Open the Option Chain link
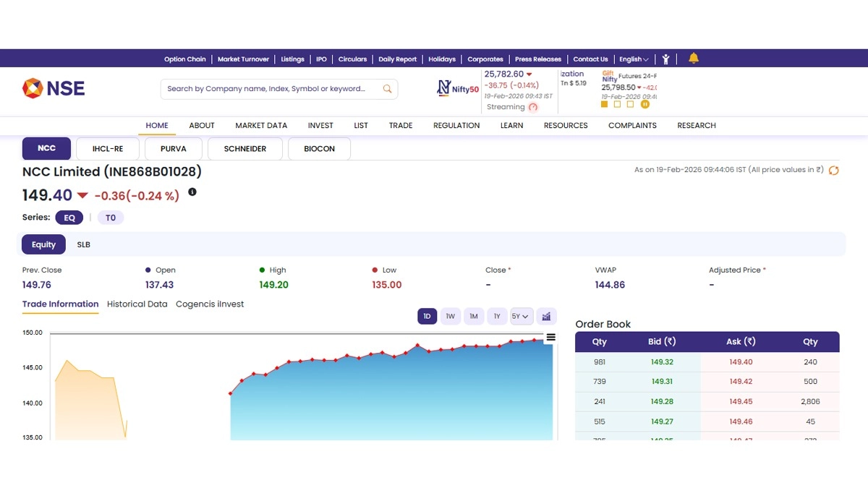868x488 pixels. (184, 59)
